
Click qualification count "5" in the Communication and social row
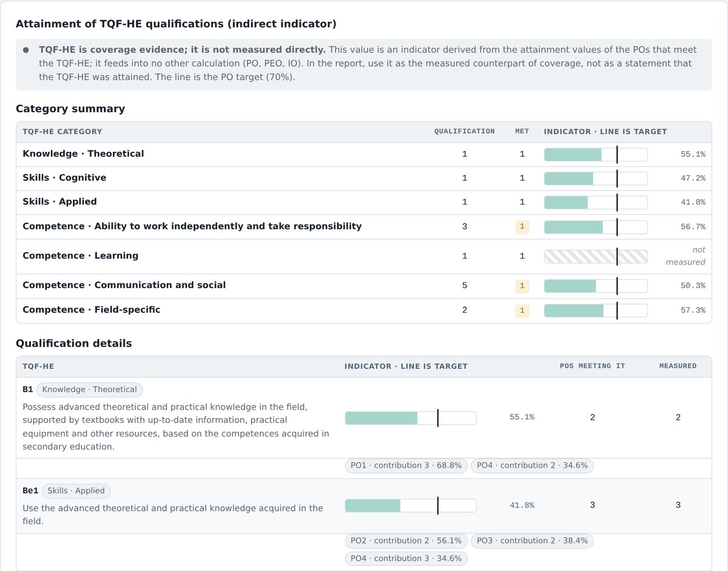(465, 285)
